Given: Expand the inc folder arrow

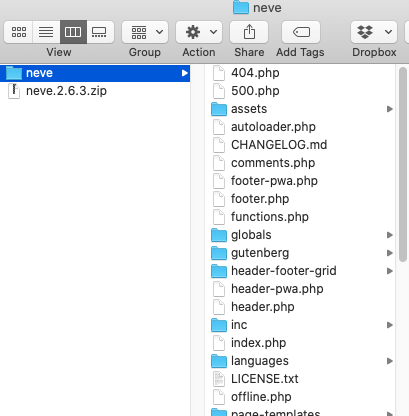Looking at the screenshot, I should click(389, 325).
